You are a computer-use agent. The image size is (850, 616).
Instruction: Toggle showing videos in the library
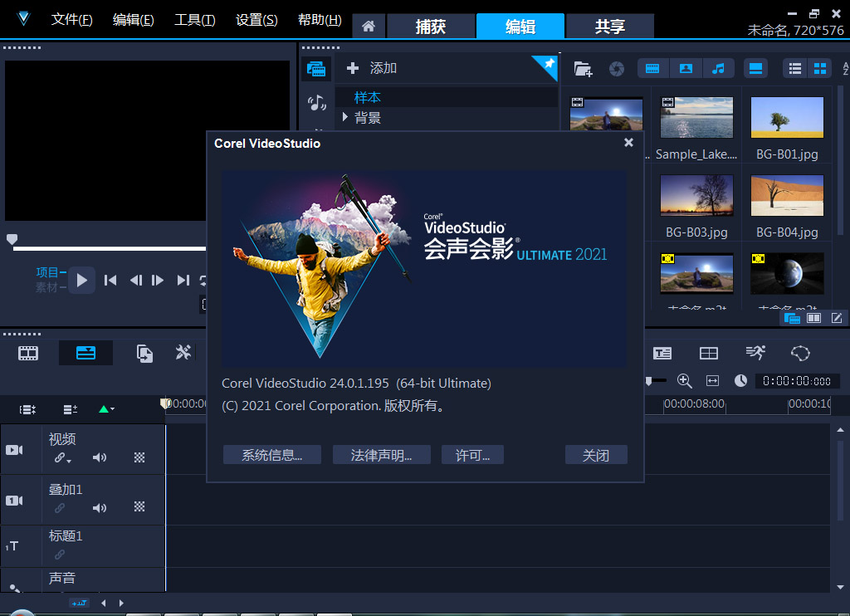click(x=652, y=68)
